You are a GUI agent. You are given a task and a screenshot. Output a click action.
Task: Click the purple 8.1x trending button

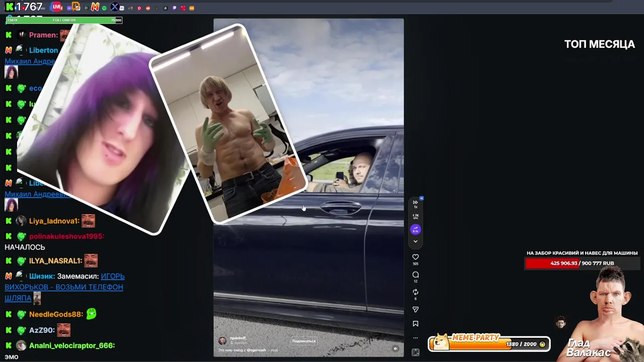[416, 229]
